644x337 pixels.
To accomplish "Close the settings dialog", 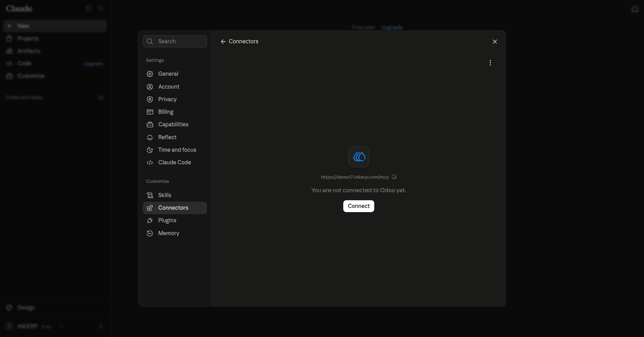I will [x=495, y=42].
